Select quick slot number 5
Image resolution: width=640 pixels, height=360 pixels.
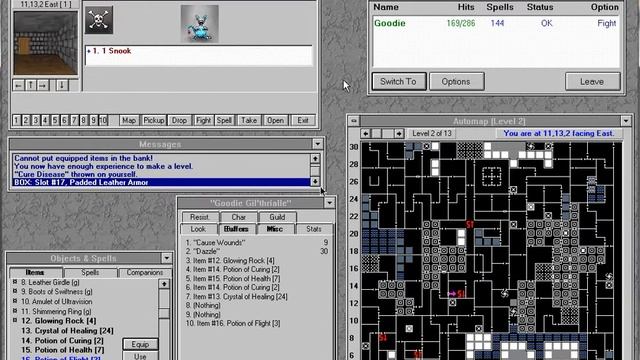(55, 120)
